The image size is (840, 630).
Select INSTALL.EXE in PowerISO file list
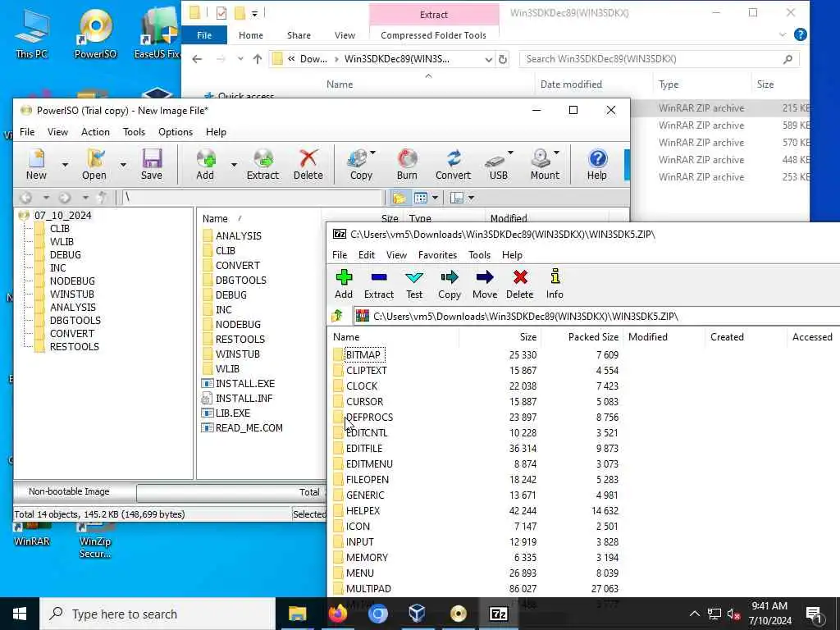(x=244, y=384)
